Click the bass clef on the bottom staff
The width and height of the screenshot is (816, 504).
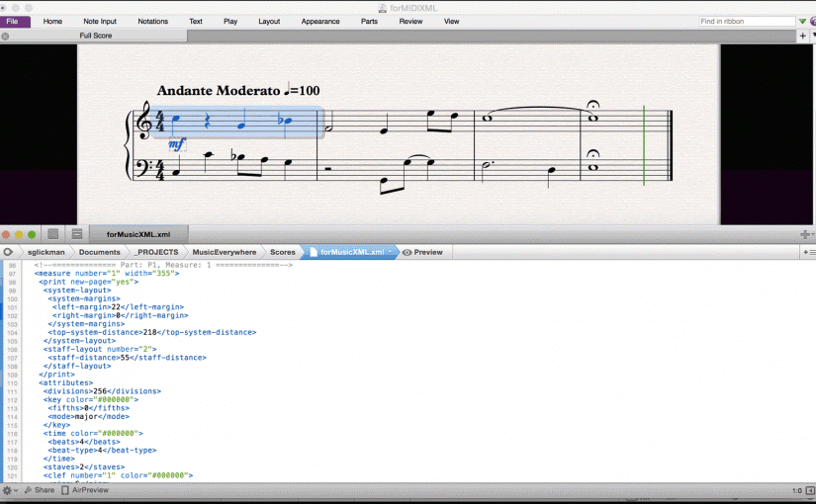[x=142, y=168]
